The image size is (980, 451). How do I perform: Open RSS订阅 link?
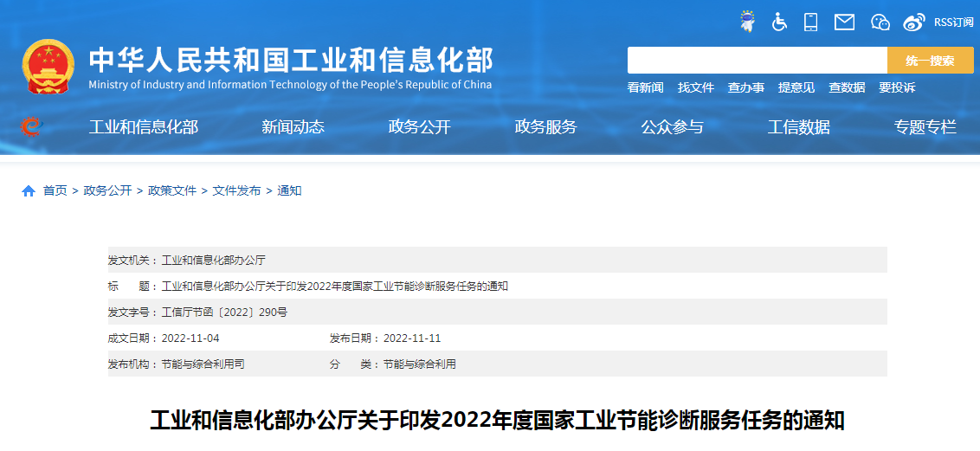tap(954, 23)
